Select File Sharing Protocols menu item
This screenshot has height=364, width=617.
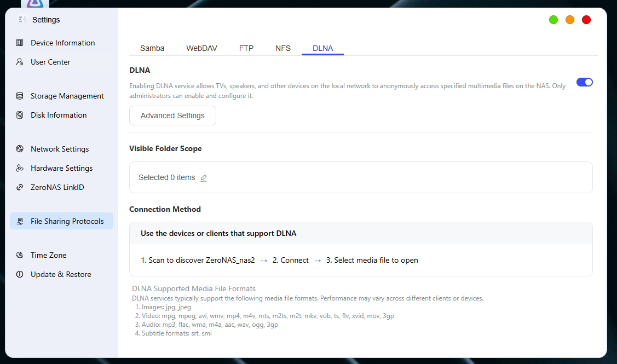(62, 221)
